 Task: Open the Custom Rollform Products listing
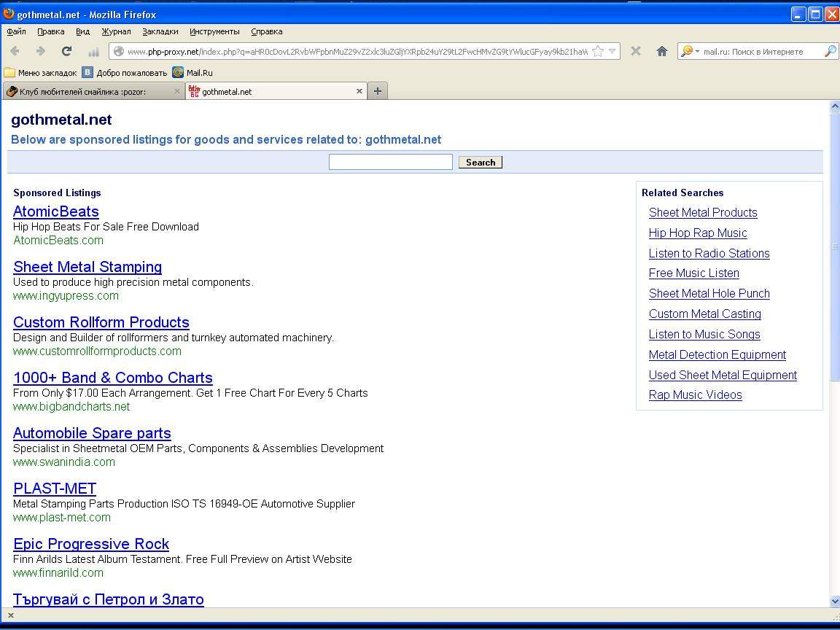[101, 322]
